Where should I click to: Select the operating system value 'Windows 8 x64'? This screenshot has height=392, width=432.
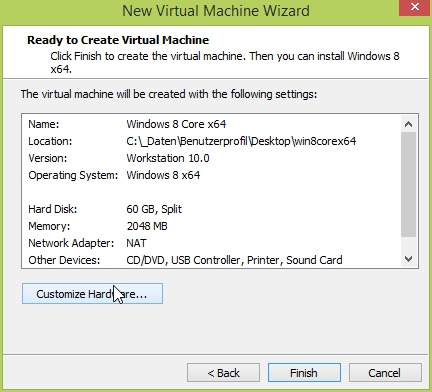163,175
